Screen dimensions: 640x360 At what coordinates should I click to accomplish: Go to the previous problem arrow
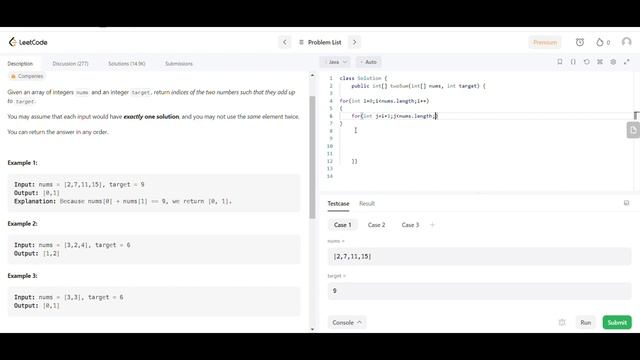click(285, 42)
